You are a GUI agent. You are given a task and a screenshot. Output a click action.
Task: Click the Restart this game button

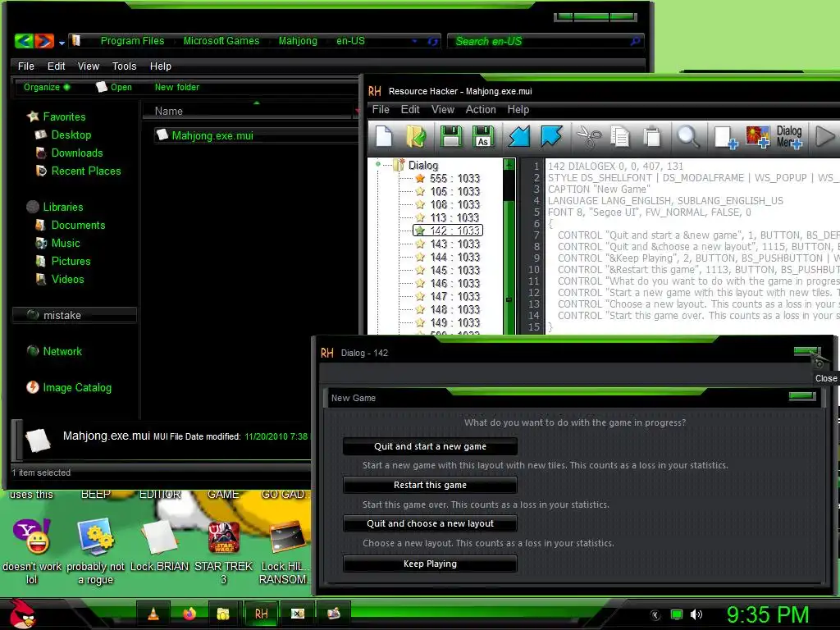tap(430, 485)
